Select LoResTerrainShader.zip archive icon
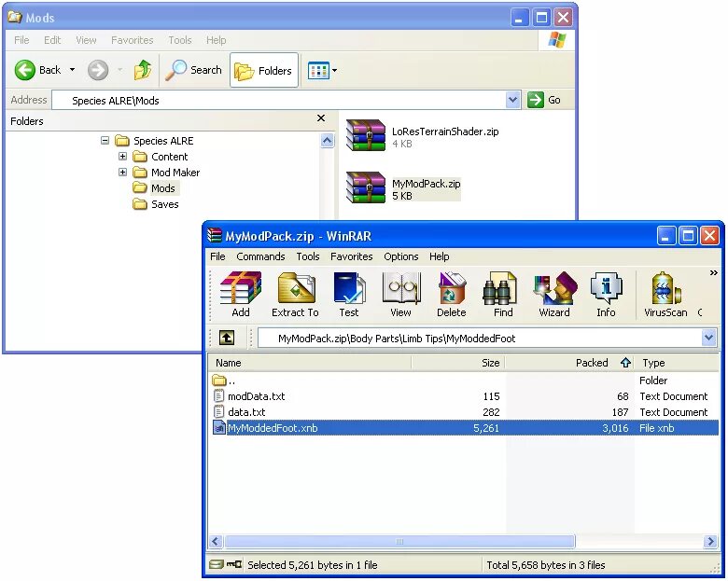This screenshot has width=728, height=581. [366, 135]
